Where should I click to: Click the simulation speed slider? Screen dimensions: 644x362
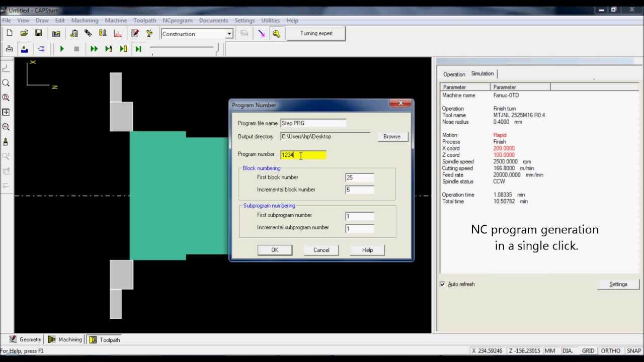(x=185, y=48)
